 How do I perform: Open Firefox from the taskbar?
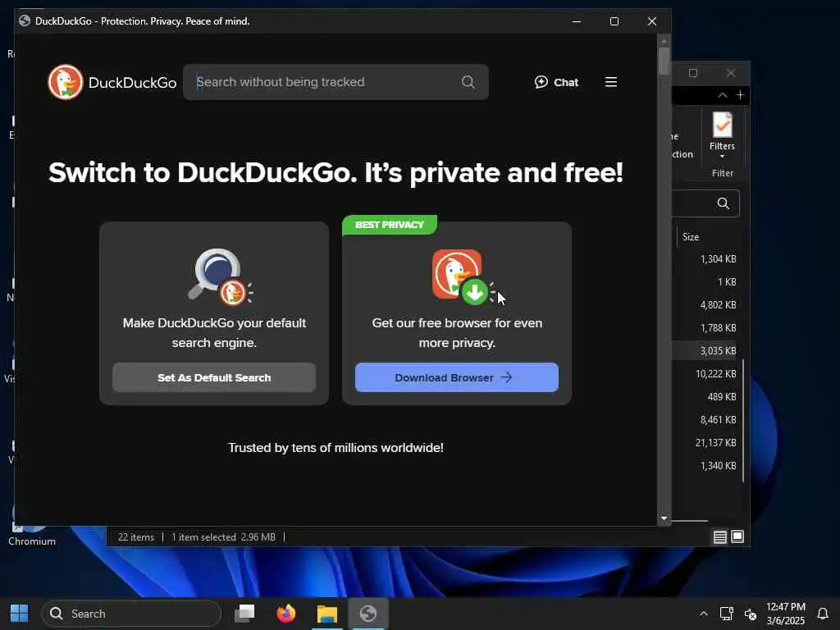pos(286,614)
